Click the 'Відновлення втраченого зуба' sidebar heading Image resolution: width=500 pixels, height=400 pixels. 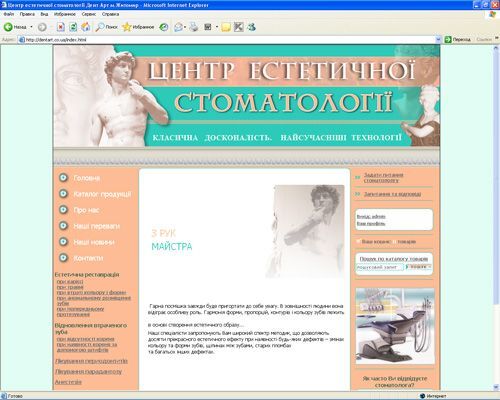pos(91,328)
